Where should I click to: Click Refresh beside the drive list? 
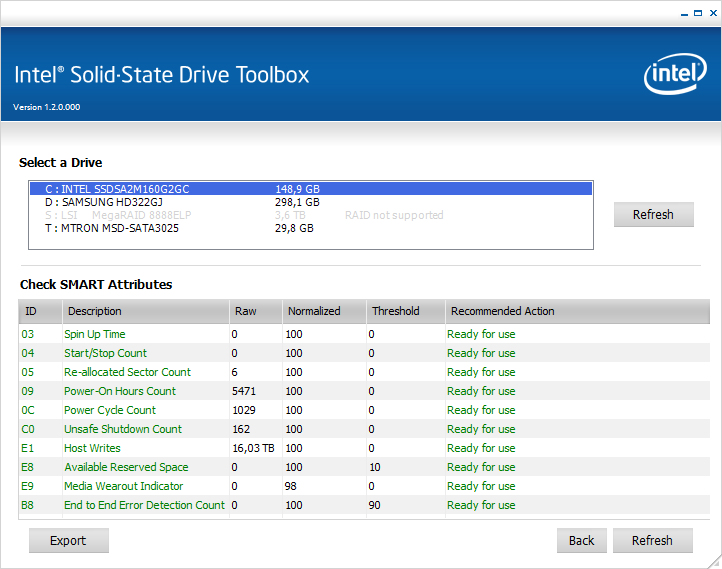tap(653, 215)
